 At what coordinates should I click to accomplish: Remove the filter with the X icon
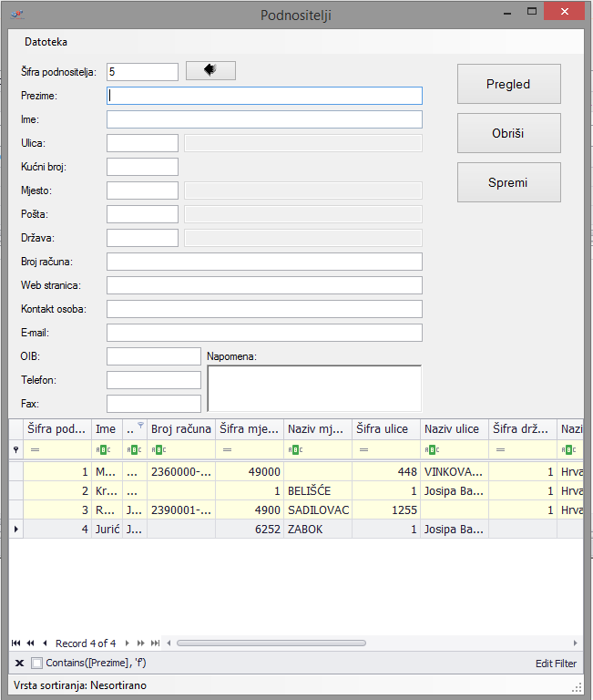coord(19,663)
